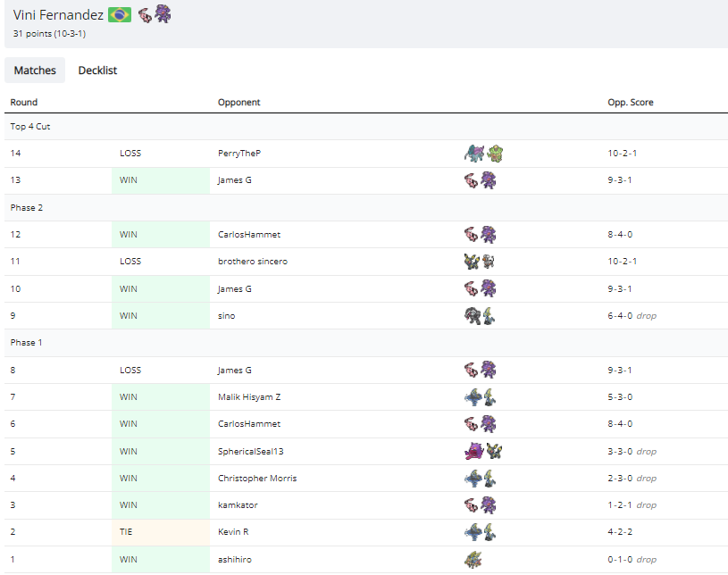This screenshot has width=728, height=575.
Task: Open the Matches tab
Action: point(35,70)
